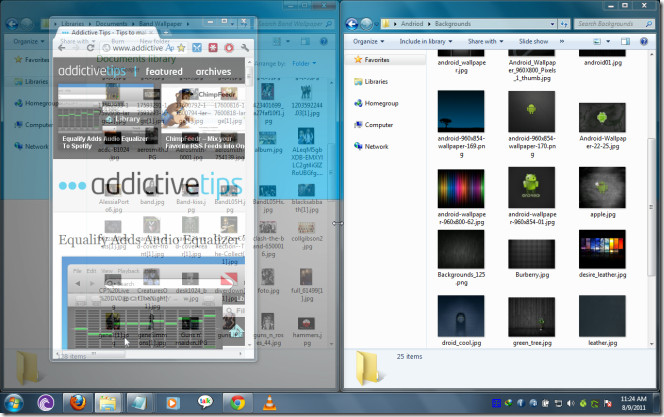Select desire_leather.jpg thumbnail
Screen dimensions: 664x417
[602, 249]
